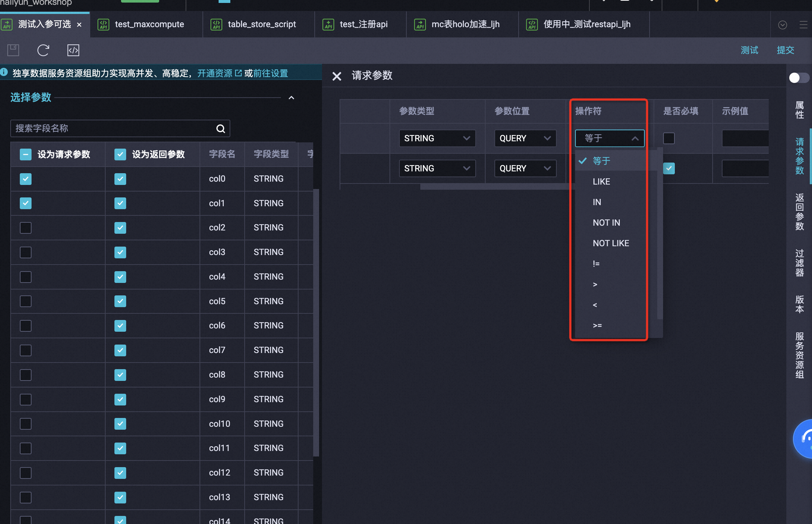Uncheck 设为请求参数 for col1
Viewport: 812px width, 524px height.
click(26, 203)
